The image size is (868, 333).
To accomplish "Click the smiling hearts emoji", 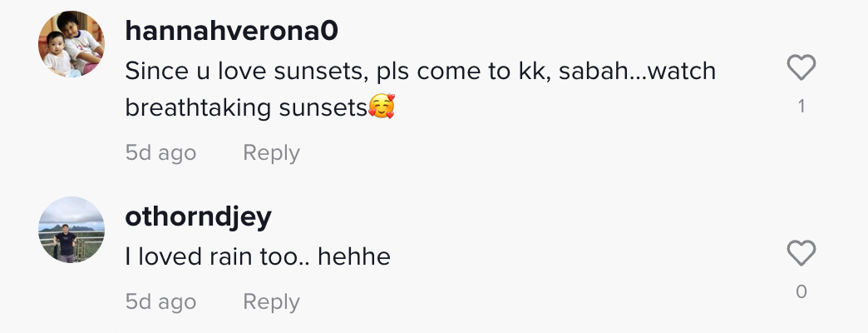I will point(381,107).
